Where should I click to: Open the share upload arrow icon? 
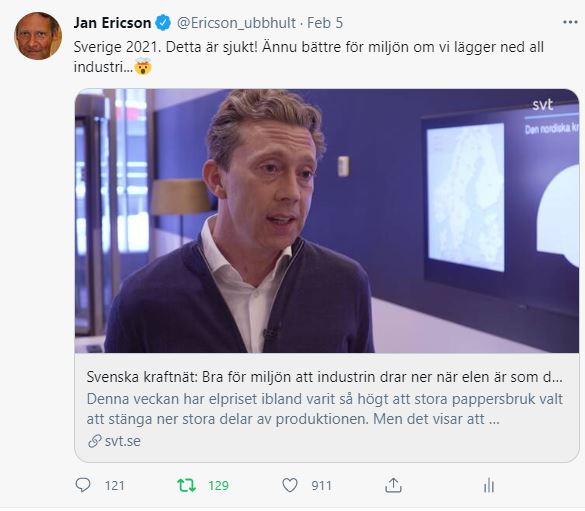pyautogui.click(x=393, y=485)
